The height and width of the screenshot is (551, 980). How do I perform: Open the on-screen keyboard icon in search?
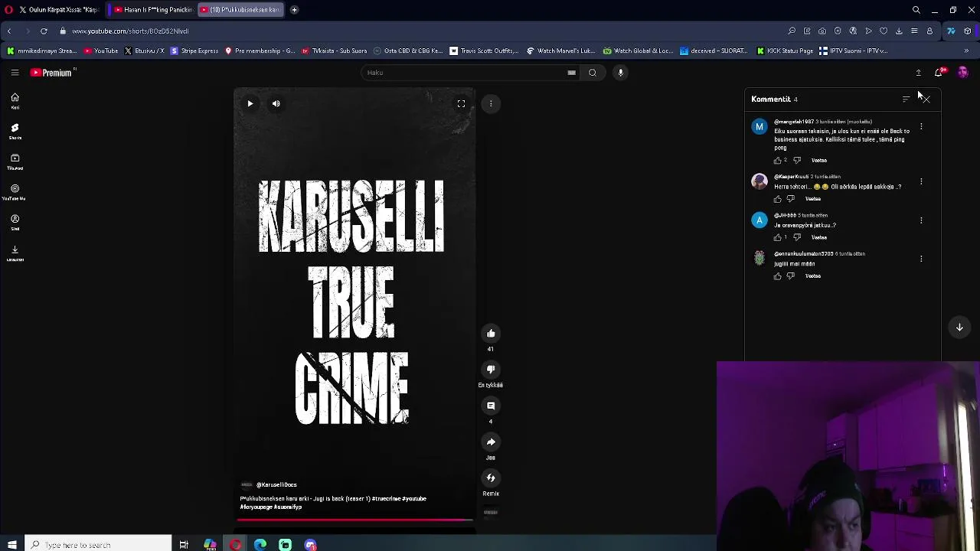click(572, 73)
